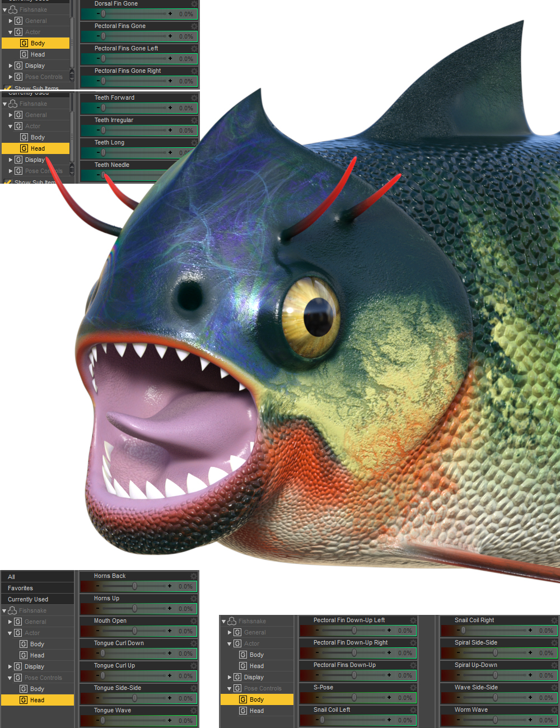
Task: Collapse Actor group in the Teeth panel tree
Action: click(x=11, y=127)
